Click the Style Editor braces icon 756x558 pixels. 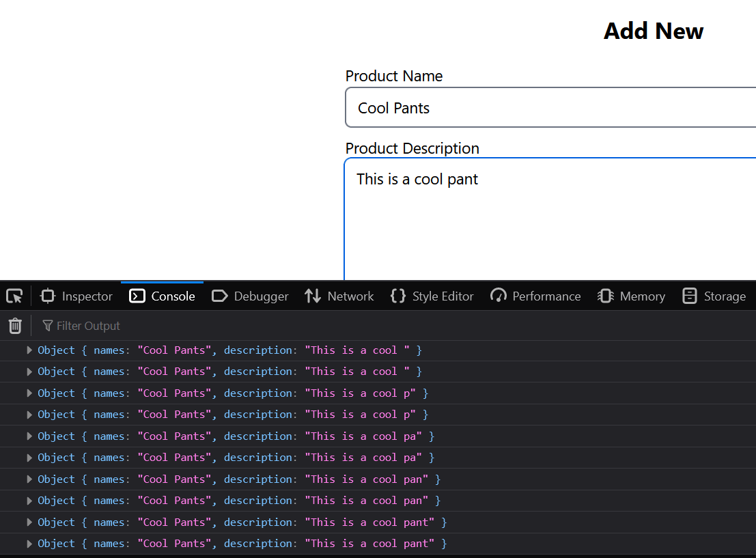(397, 296)
